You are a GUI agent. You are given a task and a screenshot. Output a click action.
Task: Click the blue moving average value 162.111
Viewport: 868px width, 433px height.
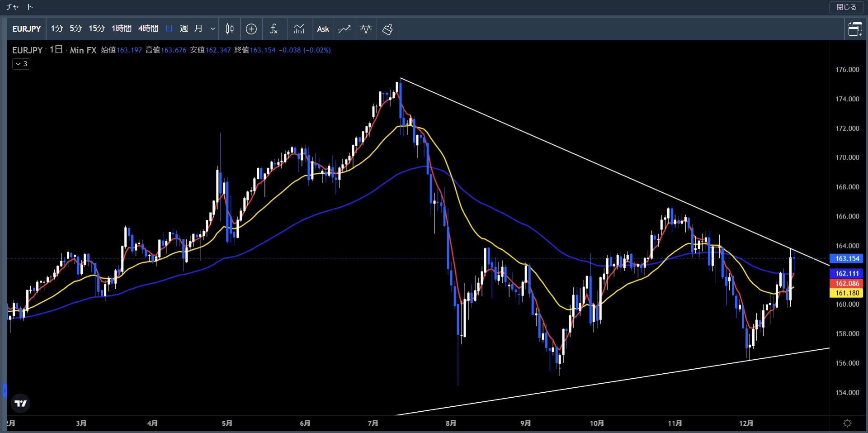[847, 273]
